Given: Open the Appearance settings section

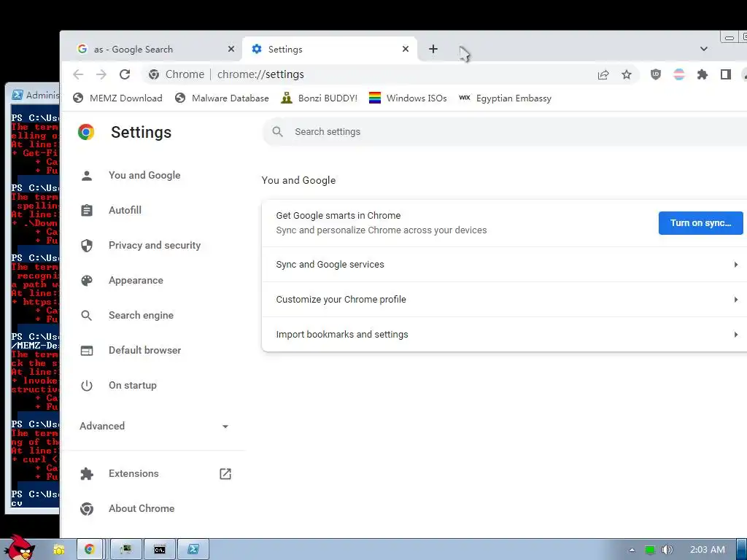Looking at the screenshot, I should (x=136, y=281).
